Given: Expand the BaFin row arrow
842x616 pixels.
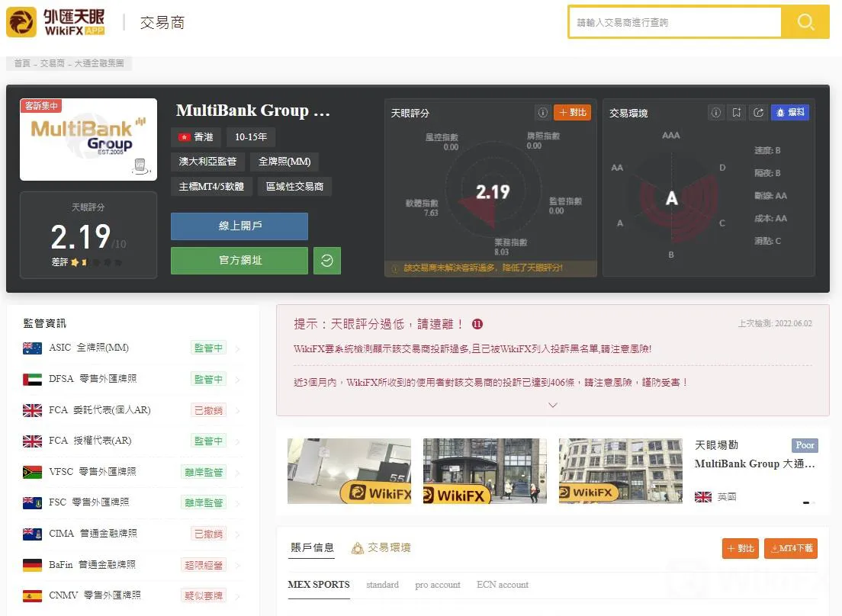Looking at the screenshot, I should click(x=237, y=566).
